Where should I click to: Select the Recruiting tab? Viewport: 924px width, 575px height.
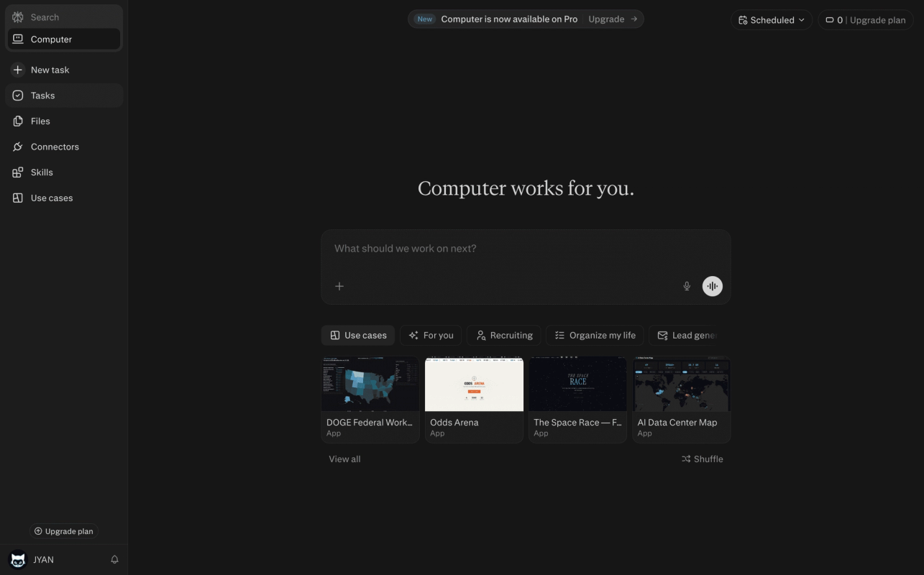coord(504,336)
